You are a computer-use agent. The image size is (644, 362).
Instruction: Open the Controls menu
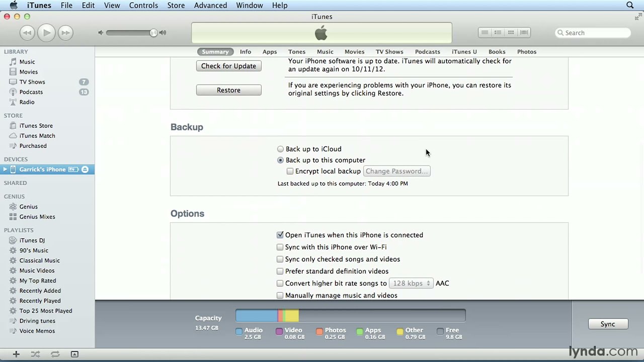143,5
